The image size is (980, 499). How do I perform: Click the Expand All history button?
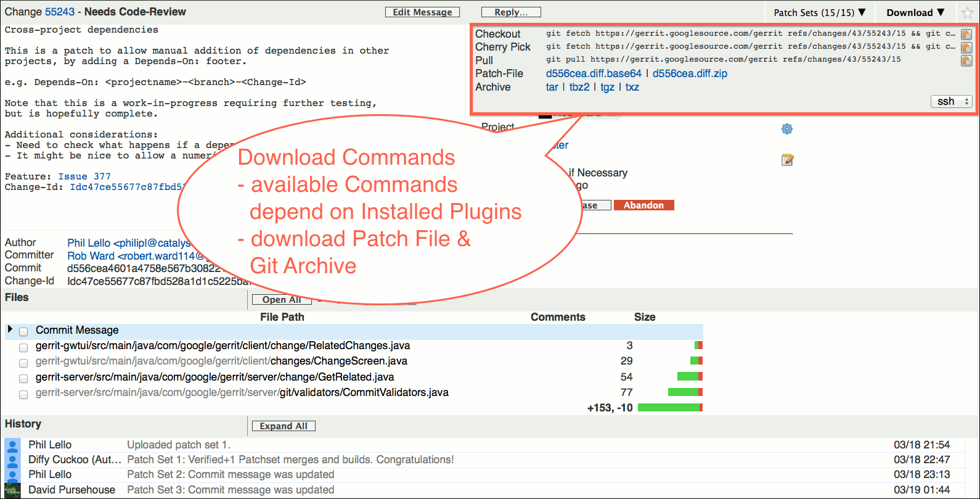pyautogui.click(x=284, y=426)
